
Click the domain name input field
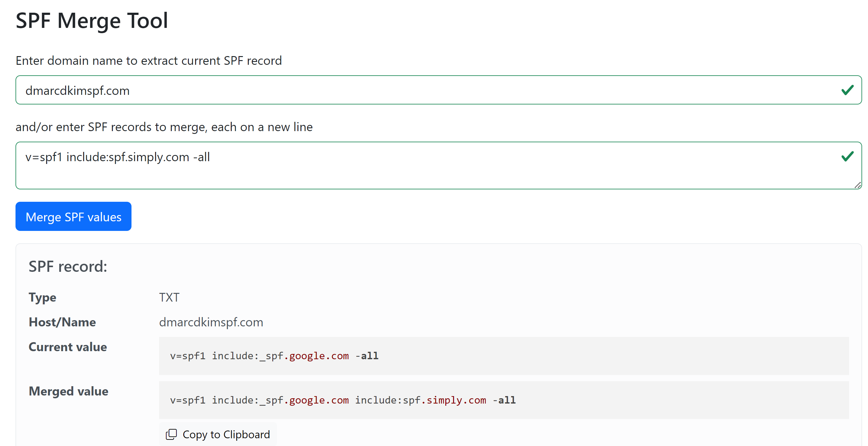(x=438, y=90)
